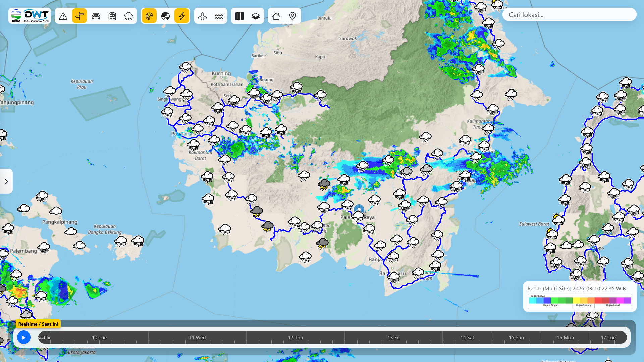Select the car traffic icon
Image resolution: width=644 pixels, height=362 pixels.
[96, 16]
